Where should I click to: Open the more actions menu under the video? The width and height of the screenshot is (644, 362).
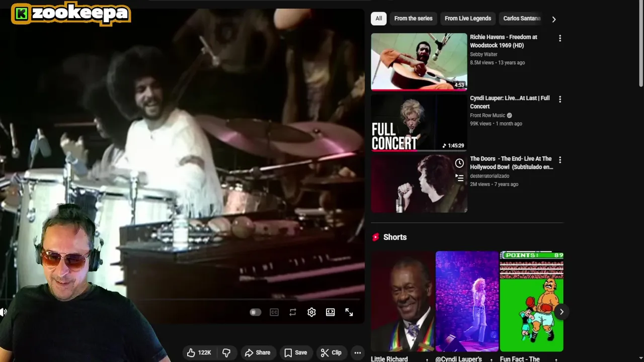pos(358,352)
